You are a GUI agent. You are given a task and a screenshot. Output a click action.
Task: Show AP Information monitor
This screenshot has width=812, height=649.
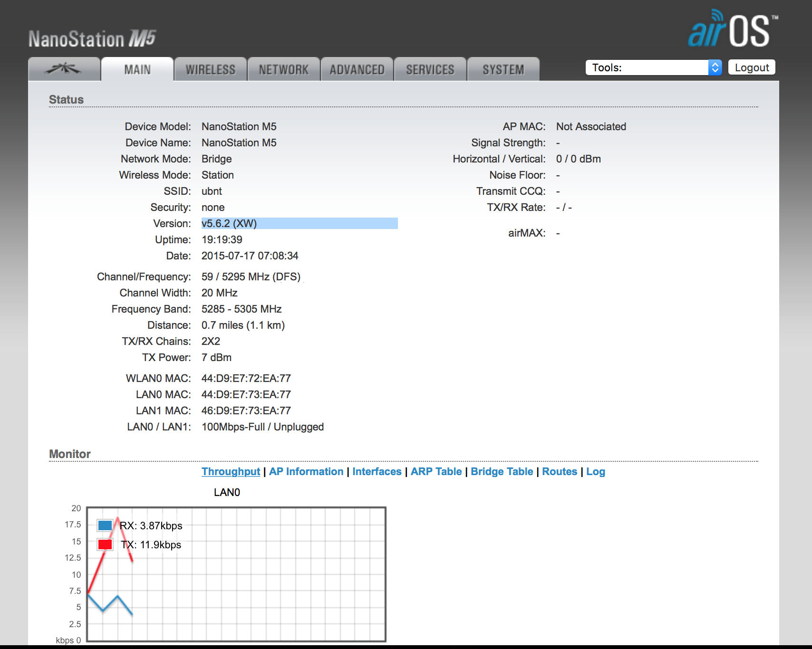[x=306, y=471]
